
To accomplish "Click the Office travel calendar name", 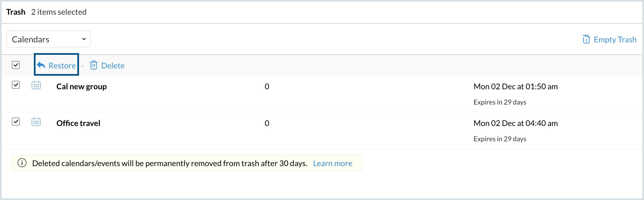I will coord(78,123).
